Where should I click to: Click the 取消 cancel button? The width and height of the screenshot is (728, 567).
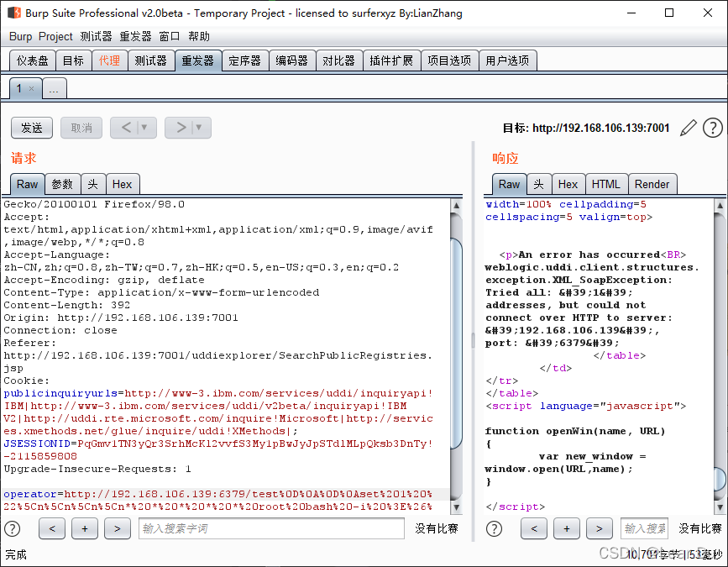click(x=81, y=128)
